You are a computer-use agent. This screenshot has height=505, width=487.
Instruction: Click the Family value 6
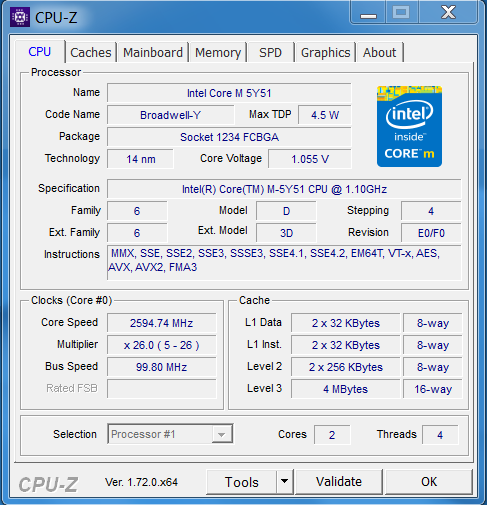137,211
